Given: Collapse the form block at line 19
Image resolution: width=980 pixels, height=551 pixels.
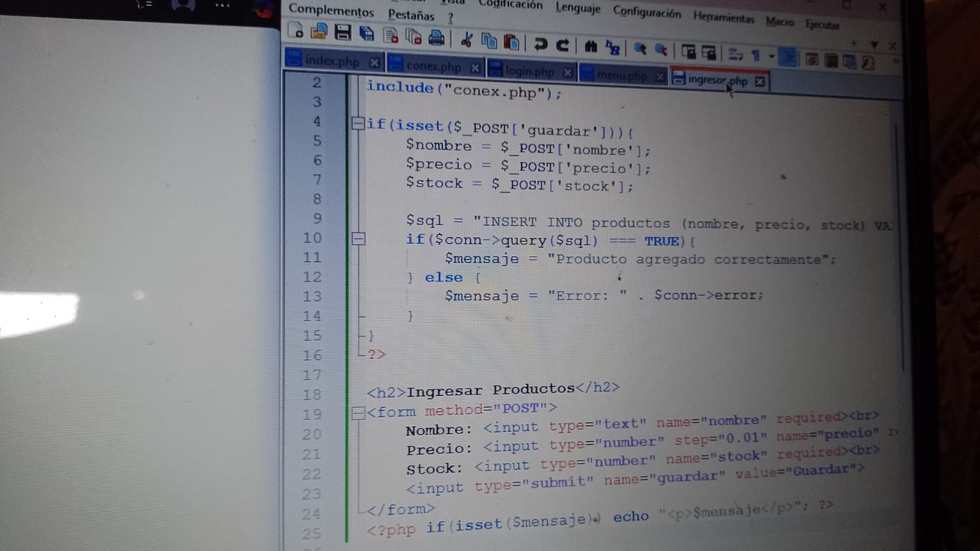Looking at the screenshot, I should 359,412.
